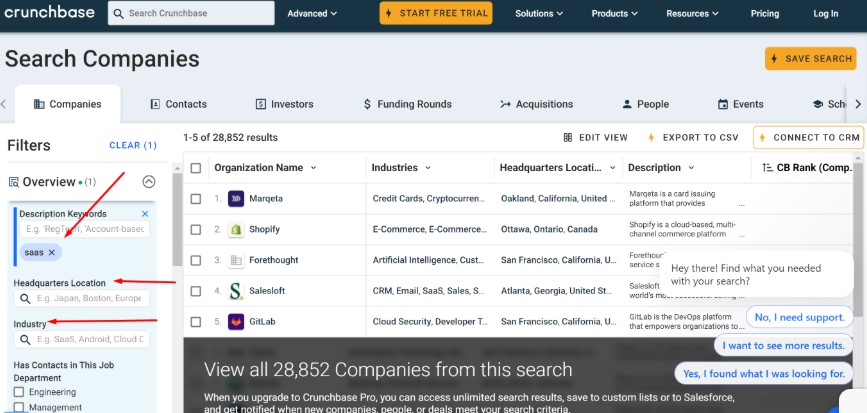Focus the Search Crunchbase field

[x=191, y=13]
